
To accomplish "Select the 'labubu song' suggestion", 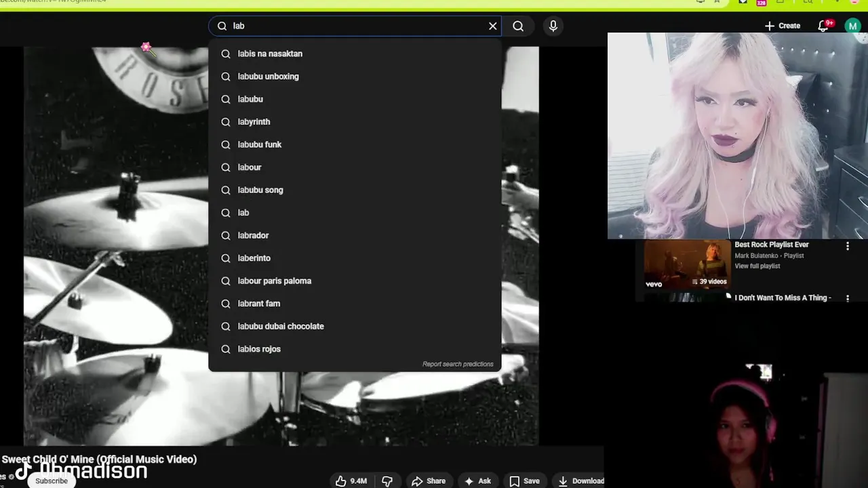I will [355, 190].
